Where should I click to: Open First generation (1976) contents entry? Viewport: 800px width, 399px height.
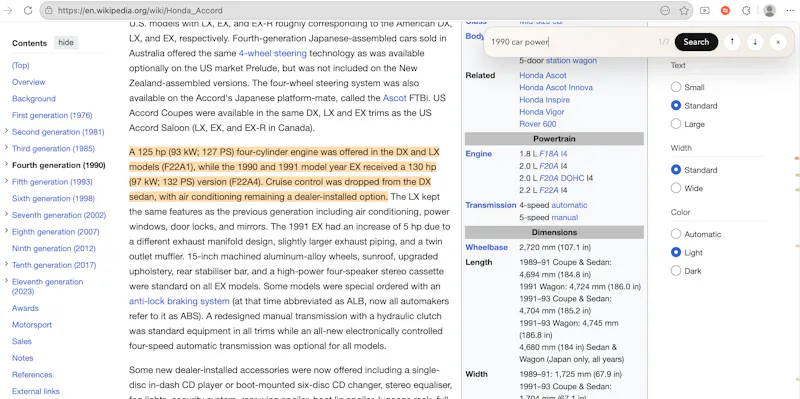pos(52,115)
